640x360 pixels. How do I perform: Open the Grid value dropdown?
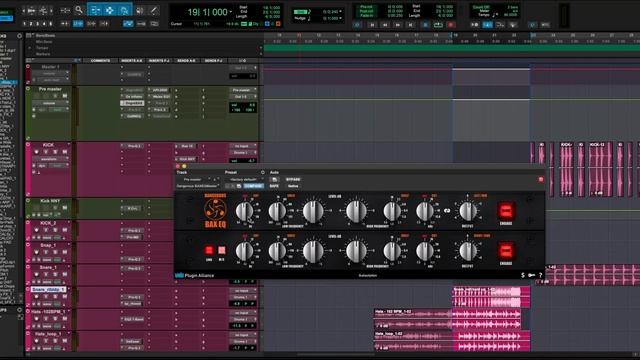click(x=340, y=11)
